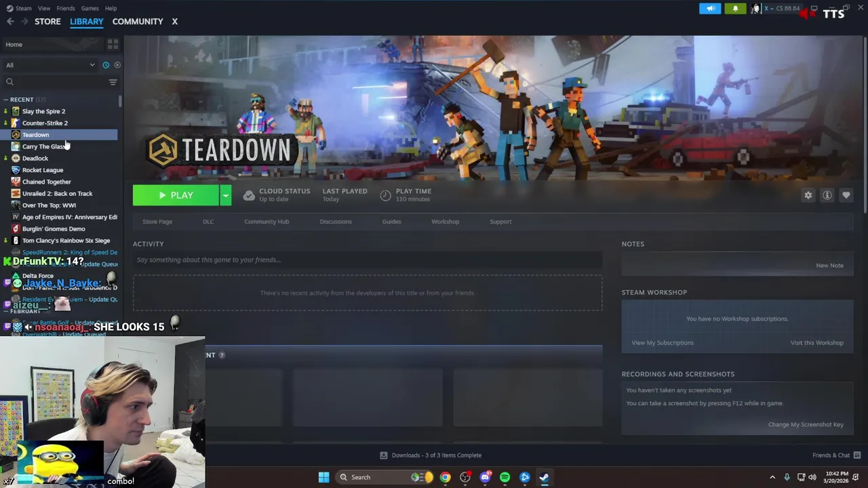Open the Games menu
This screenshot has height=488, width=868.
(90, 8)
